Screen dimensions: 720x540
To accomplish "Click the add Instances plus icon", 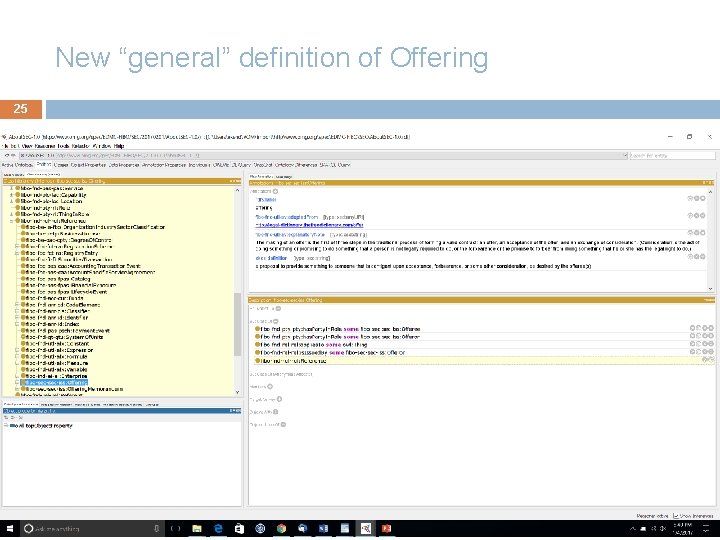I will point(270,386).
